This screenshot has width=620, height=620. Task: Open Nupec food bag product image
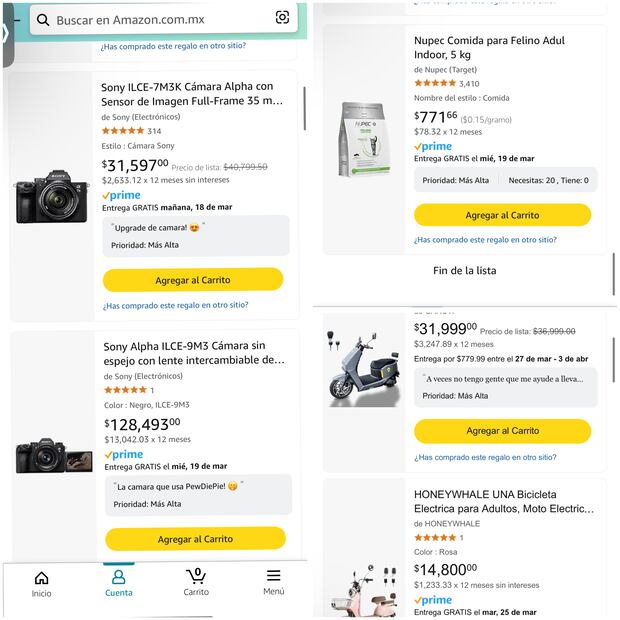click(364, 139)
